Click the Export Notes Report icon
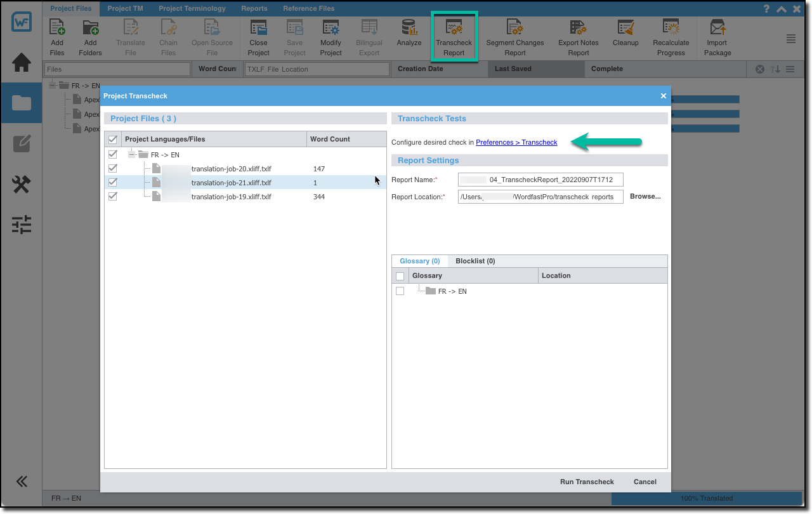Screen dimensions: 812x514 [578, 28]
